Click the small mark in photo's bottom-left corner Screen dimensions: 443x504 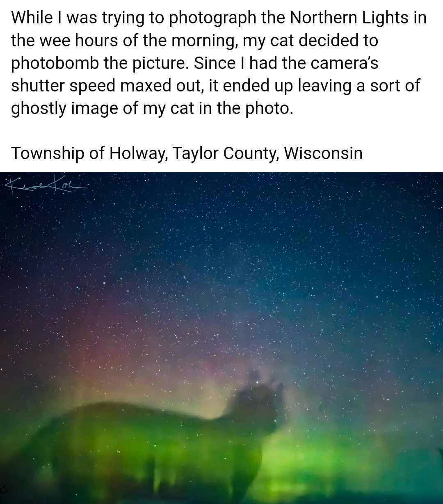click(x=3, y=488)
